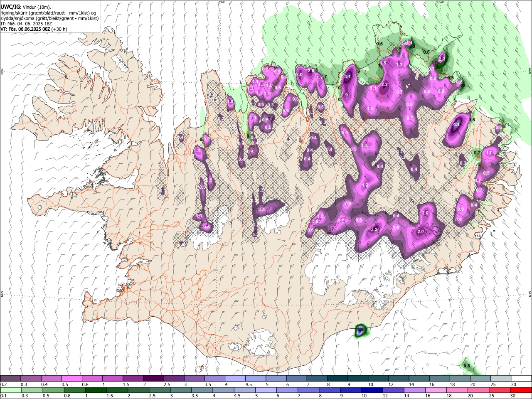
Task: Pick the pale mint first swatch of the bottom legend row
Action: click(11, 390)
